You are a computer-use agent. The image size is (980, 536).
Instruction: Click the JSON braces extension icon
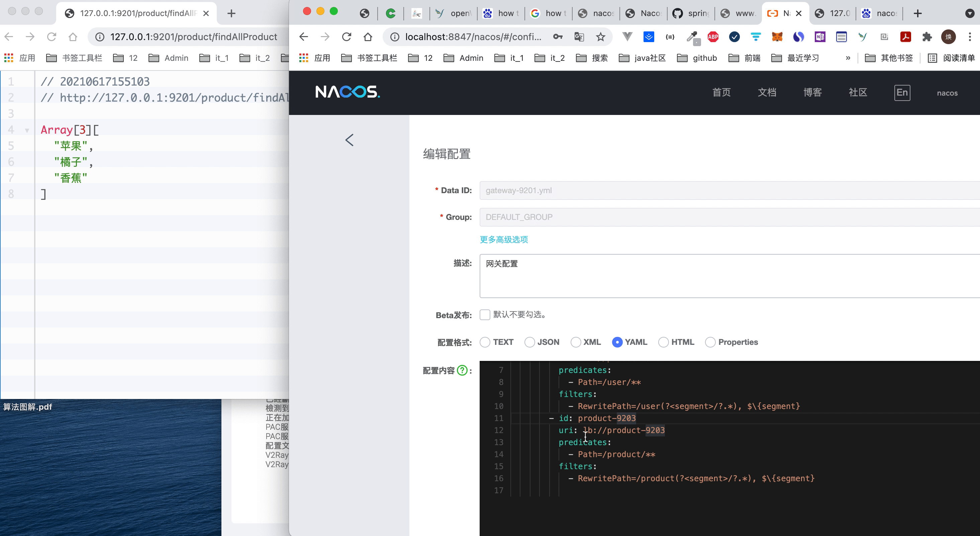(x=670, y=37)
